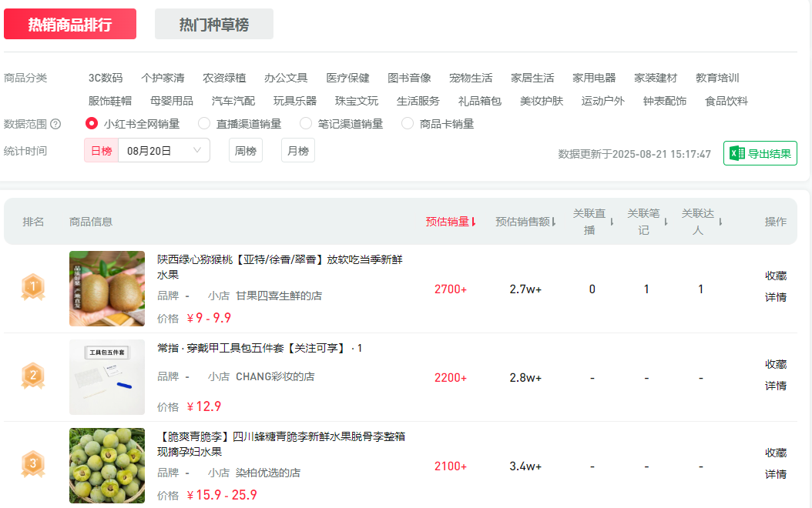Screen dimensions: 812x508
Task: Sort by 关联达人 arrow icon
Action: 720,222
